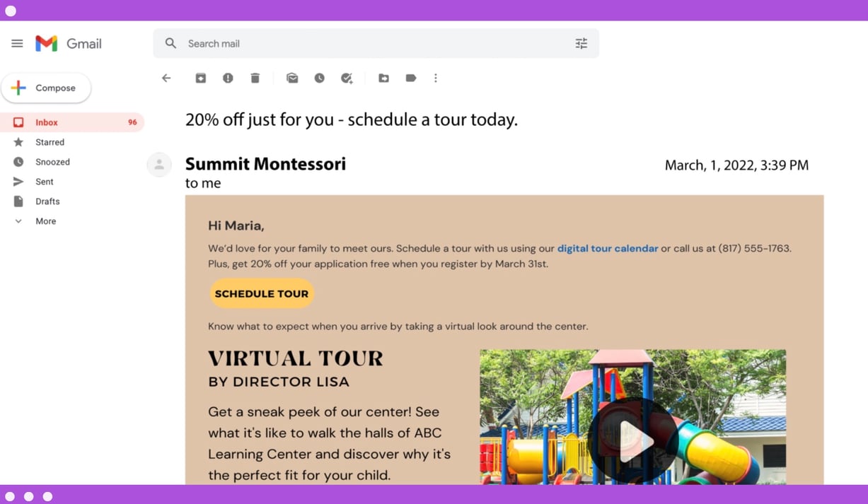This screenshot has width=868, height=504.
Task: Move the email to another folder
Action: pos(383,78)
